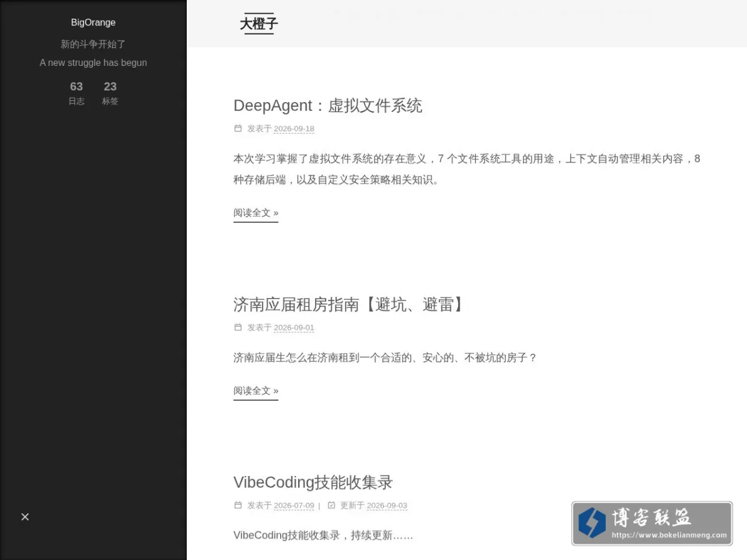Click calendar icon beside the 2026-09-01 post date
747x560 pixels.
pos(238,327)
